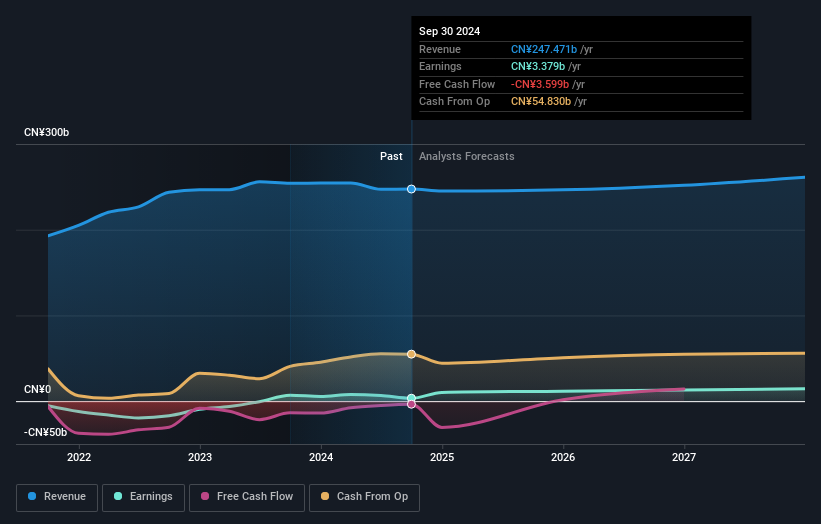
Task: Click the -CN¥3.599b free cash flow value
Action: click(x=540, y=84)
